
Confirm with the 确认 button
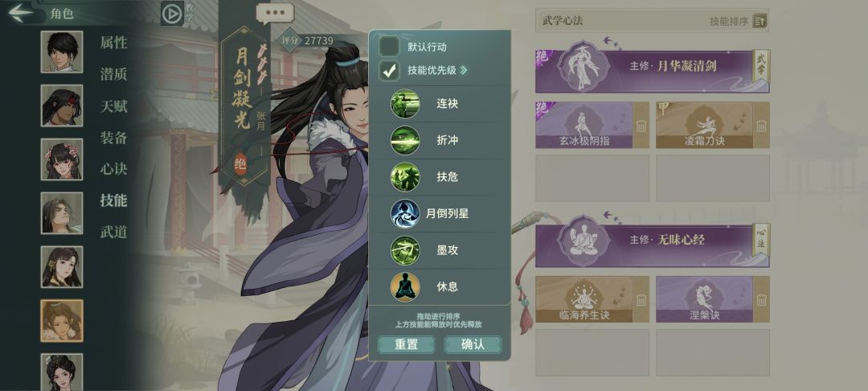473,344
